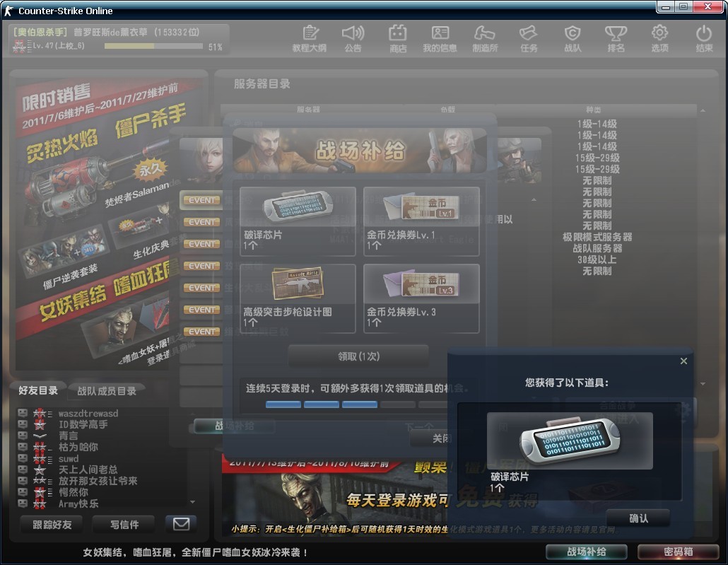The image size is (728, 565).
Task: Close the obtained item popup
Action: point(683,361)
